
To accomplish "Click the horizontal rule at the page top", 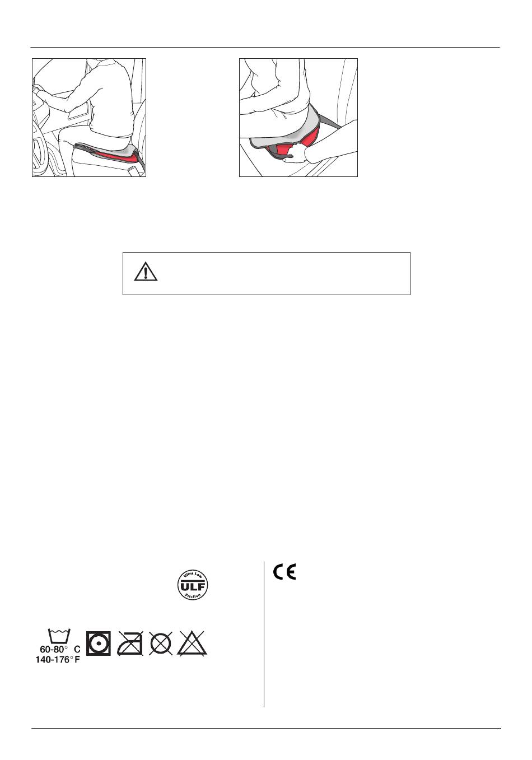I will click(x=265, y=48).
